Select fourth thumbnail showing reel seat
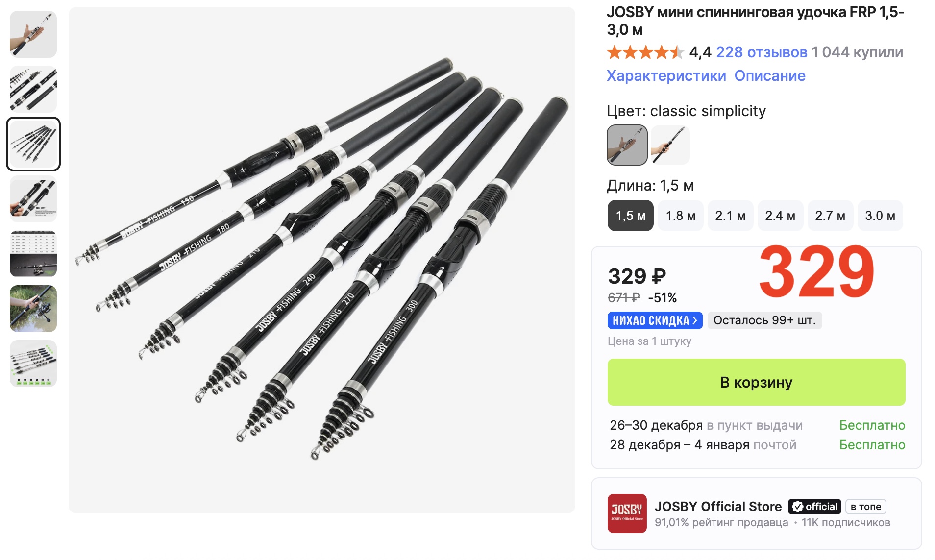Screen dimensions: 935x560 (x=33, y=199)
